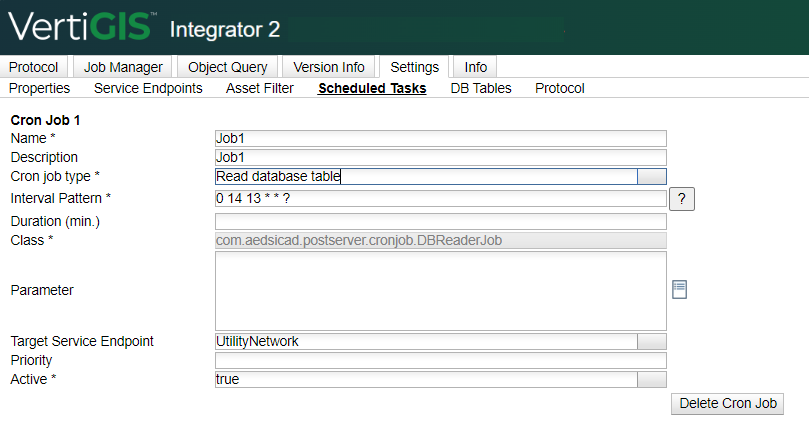Viewport: 809px width, 425px height.
Task: Open the Target Service Endpoint dropdown
Action: point(652,341)
